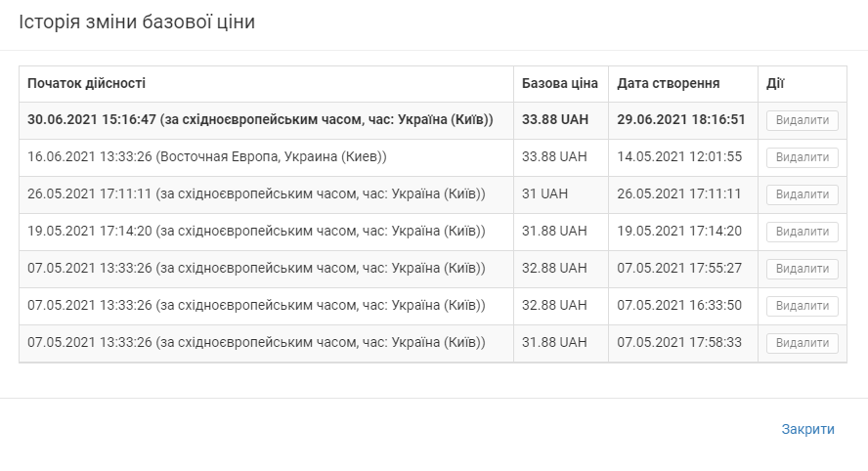This screenshot has height=471, width=868.
Task: Select the start date 16.06.2021 13:33:26 cell
Action: [x=207, y=157]
